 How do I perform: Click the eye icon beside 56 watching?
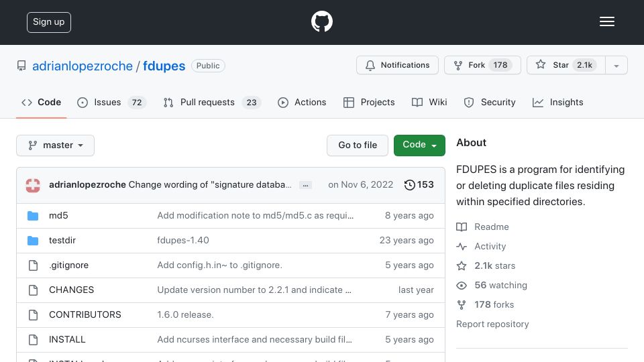(x=462, y=286)
